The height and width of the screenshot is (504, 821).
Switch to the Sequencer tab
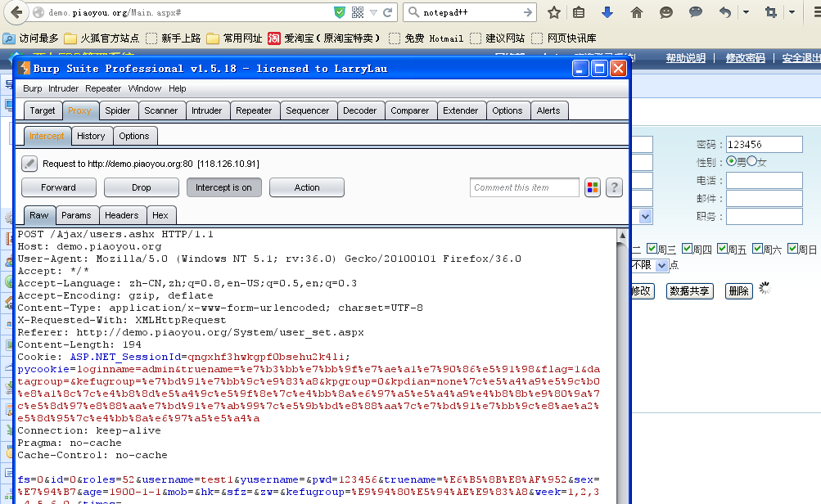(x=308, y=110)
